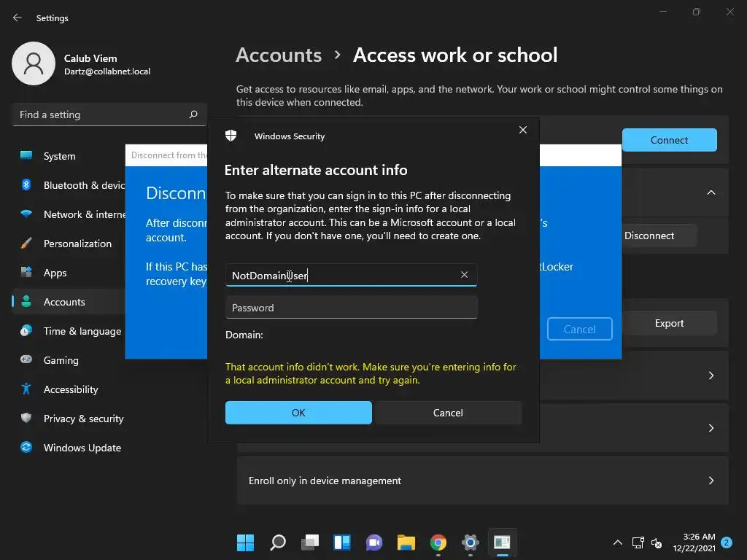The height and width of the screenshot is (560, 747).
Task: Click the Export button
Action: (670, 323)
